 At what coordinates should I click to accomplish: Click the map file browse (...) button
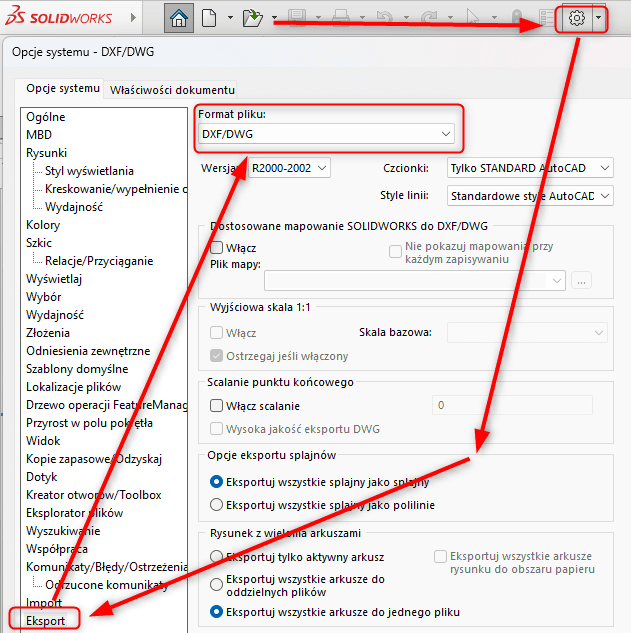(581, 281)
